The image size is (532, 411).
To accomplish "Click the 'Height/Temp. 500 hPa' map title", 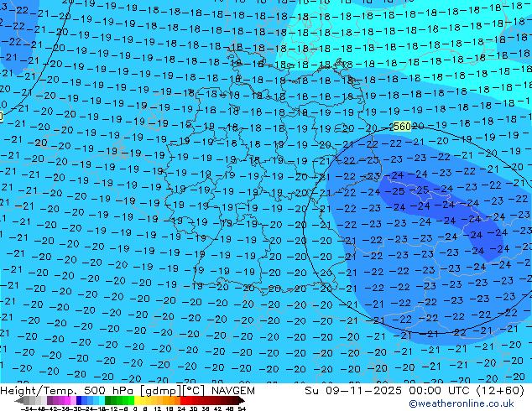I will point(69,391).
